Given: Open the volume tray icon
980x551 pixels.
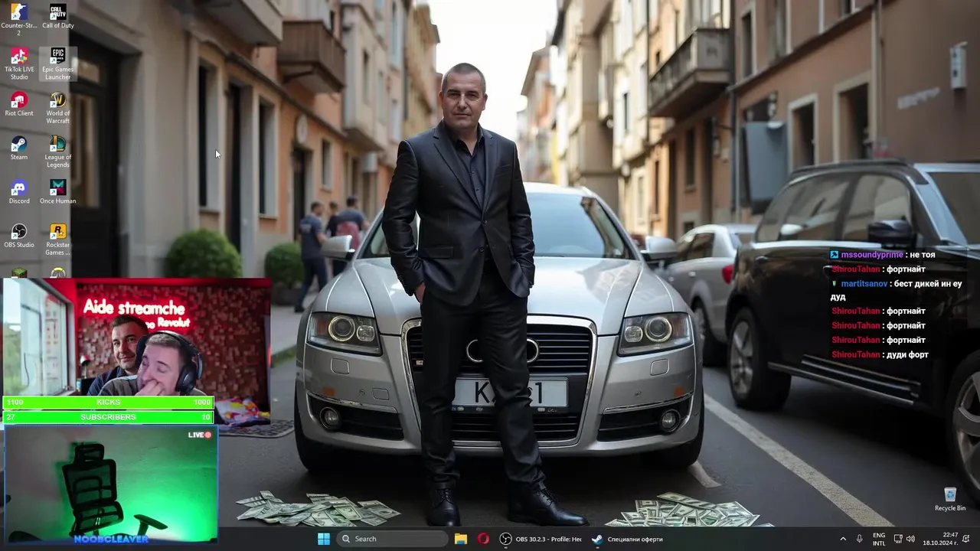Looking at the screenshot, I should coord(911,539).
